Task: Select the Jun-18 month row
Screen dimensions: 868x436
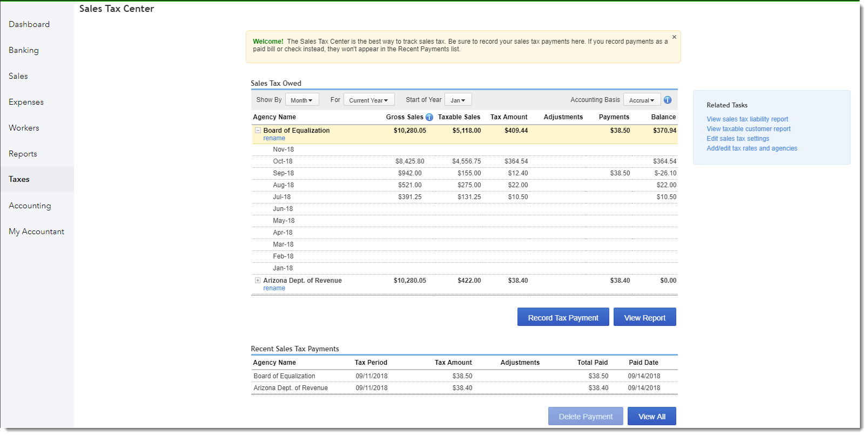Action: point(465,209)
